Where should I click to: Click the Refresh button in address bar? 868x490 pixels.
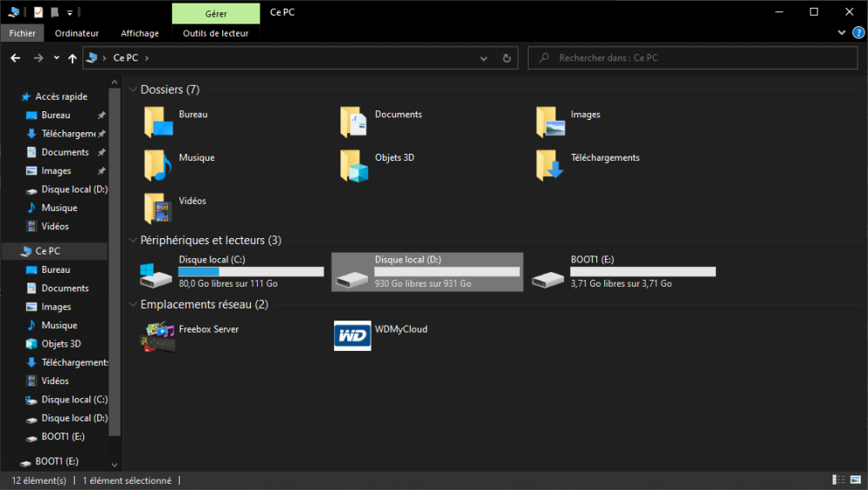(x=507, y=58)
